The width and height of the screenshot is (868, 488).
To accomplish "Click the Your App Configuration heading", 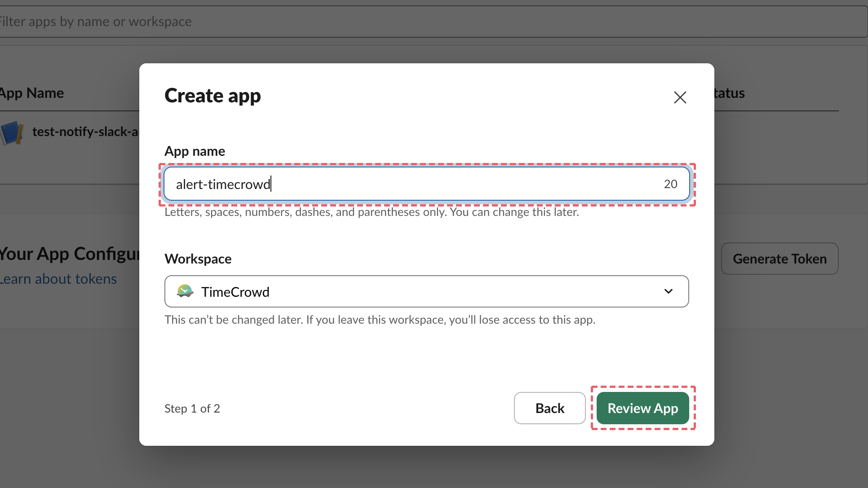I will [70, 254].
